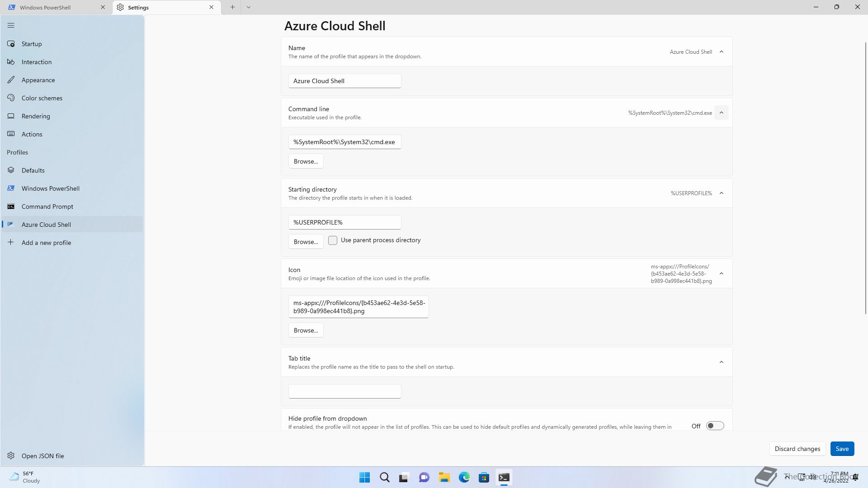Save the profile settings
Viewport: 868px width, 488px height.
tap(842, 449)
